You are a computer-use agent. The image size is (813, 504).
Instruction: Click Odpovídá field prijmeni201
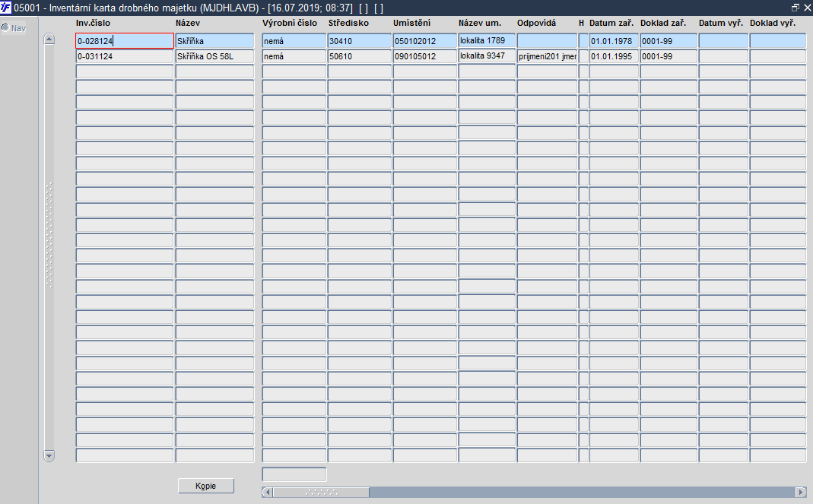tap(547, 56)
